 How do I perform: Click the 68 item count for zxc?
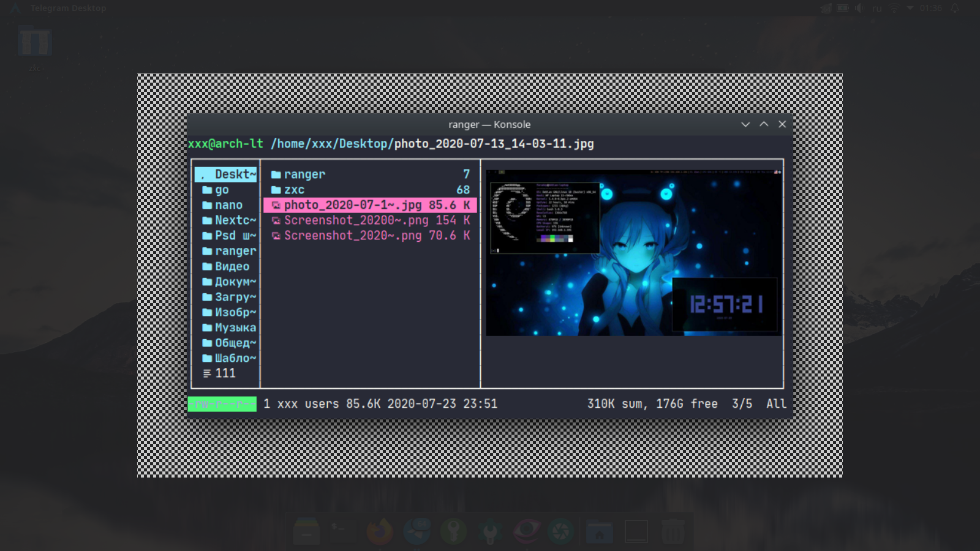463,190
